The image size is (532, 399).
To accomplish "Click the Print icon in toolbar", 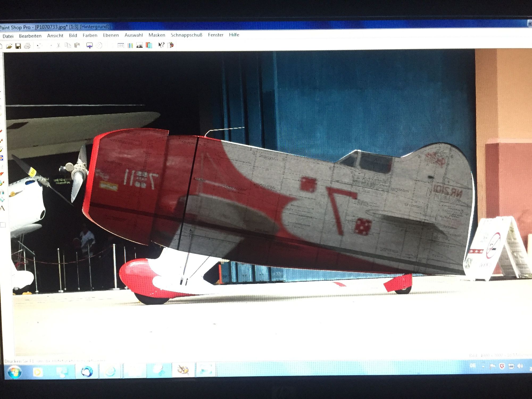I will [27, 46].
